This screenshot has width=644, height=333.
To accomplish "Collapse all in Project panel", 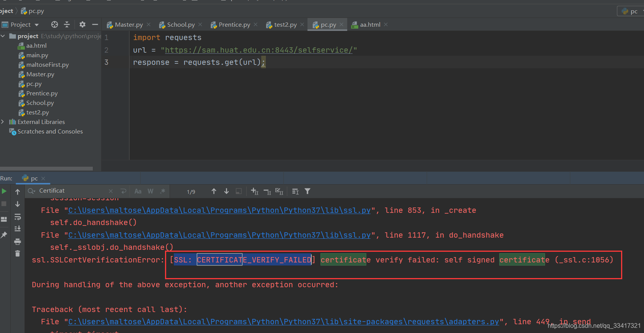I will pyautogui.click(x=67, y=24).
